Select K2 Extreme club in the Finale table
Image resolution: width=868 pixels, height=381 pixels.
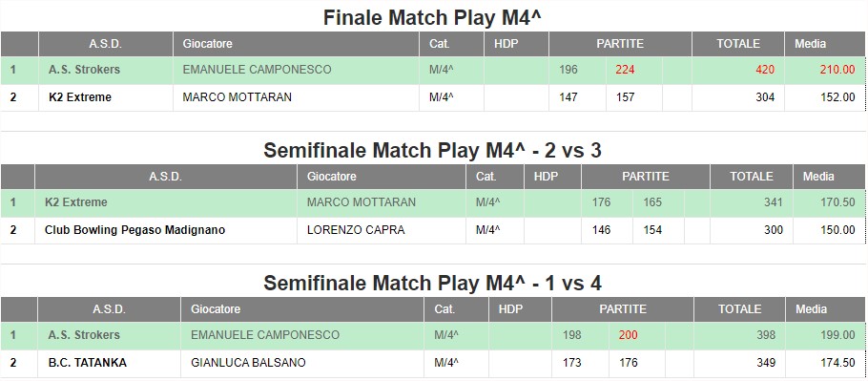80,97
